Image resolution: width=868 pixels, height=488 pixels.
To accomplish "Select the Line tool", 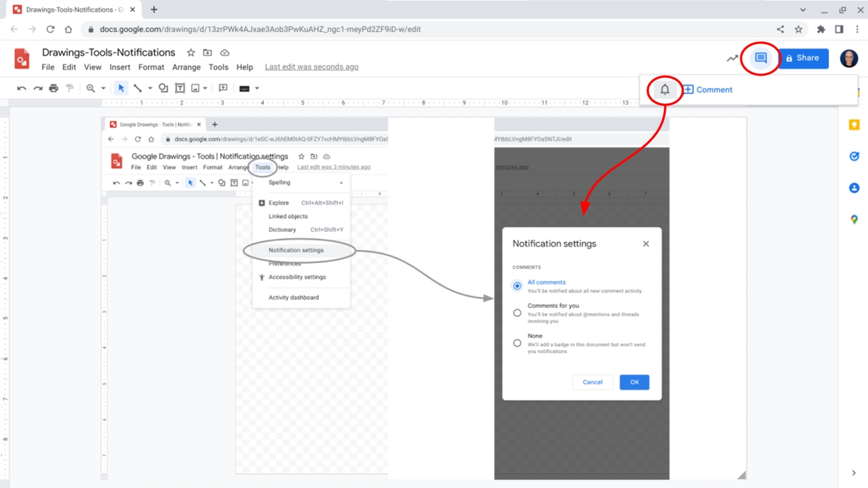I will pos(138,87).
